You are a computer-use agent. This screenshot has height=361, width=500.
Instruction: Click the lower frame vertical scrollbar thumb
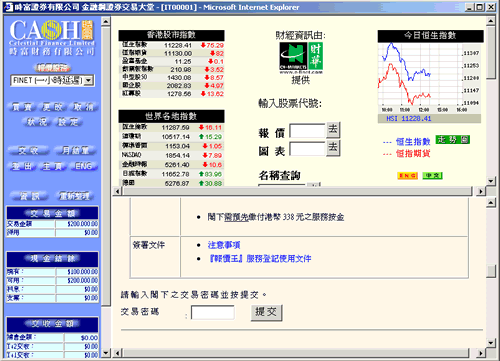pyautogui.click(x=491, y=271)
